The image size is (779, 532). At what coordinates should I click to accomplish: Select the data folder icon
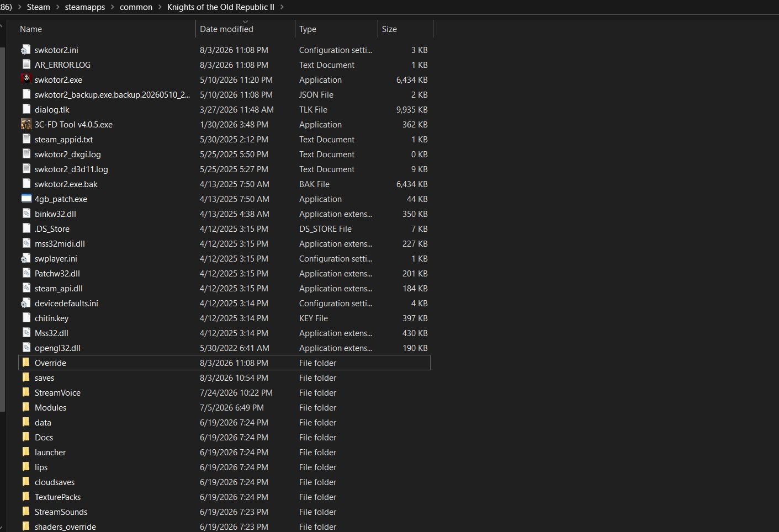click(x=26, y=422)
